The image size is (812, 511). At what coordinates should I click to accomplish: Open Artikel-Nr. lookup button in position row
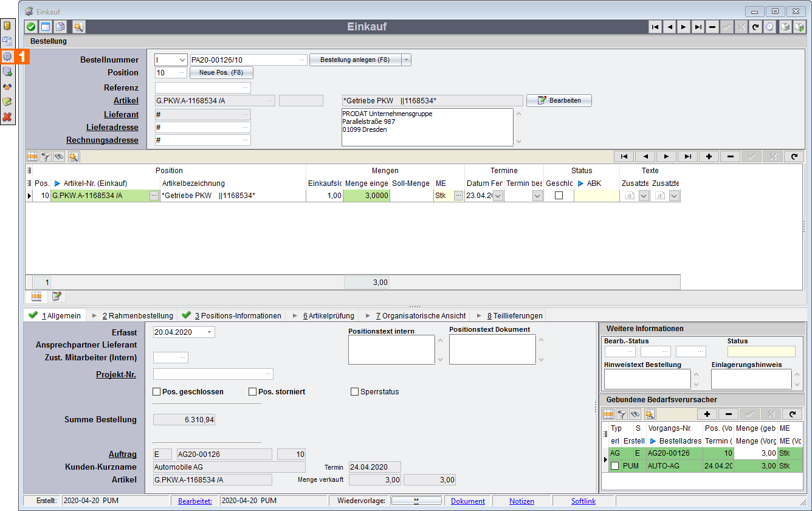154,196
